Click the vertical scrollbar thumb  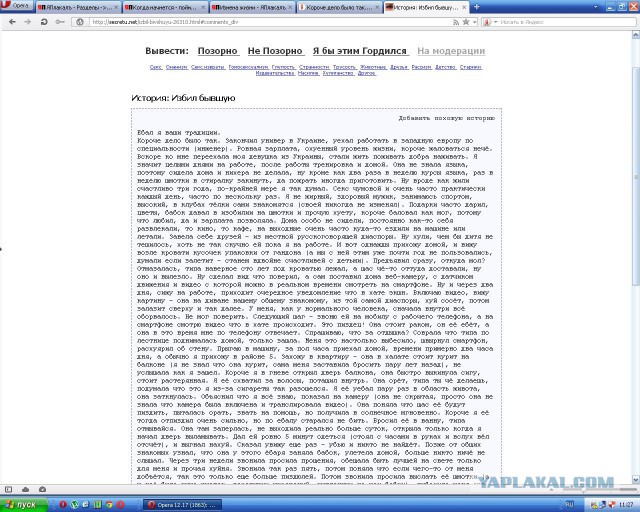pyautogui.click(x=636, y=176)
